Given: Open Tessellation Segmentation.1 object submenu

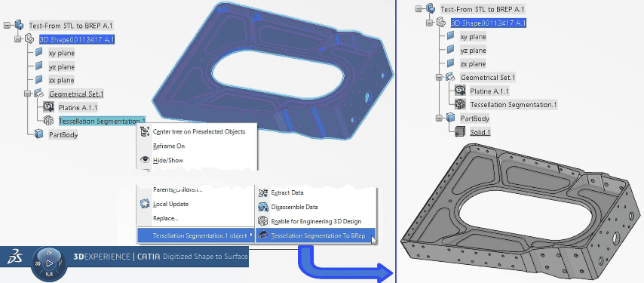Looking at the screenshot, I should pyautogui.click(x=195, y=235).
